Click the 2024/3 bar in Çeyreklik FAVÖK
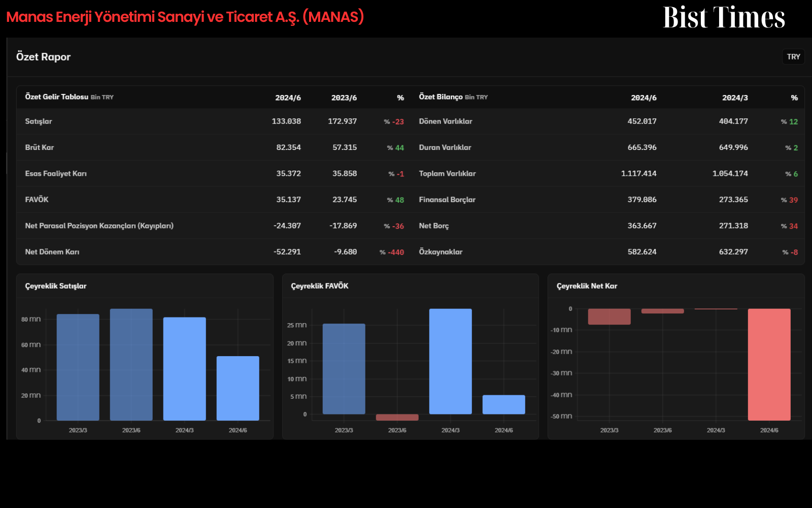This screenshot has width=812, height=508. 451,361
